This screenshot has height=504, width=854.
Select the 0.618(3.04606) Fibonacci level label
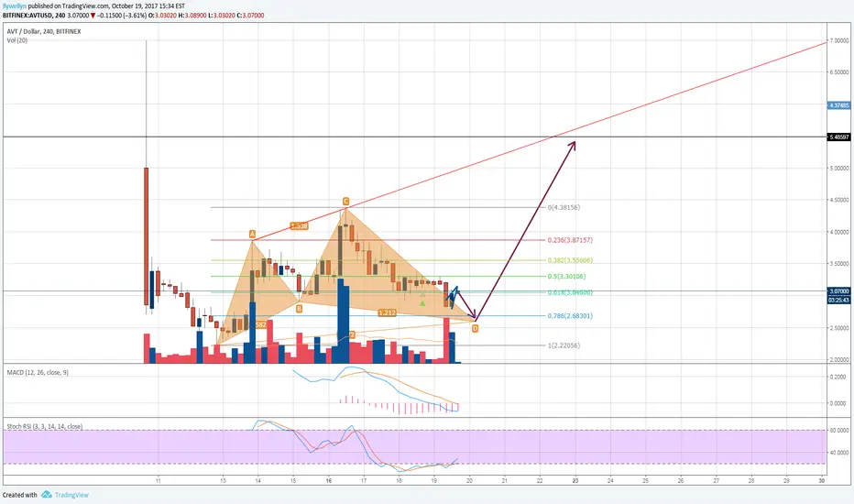[x=570, y=292]
